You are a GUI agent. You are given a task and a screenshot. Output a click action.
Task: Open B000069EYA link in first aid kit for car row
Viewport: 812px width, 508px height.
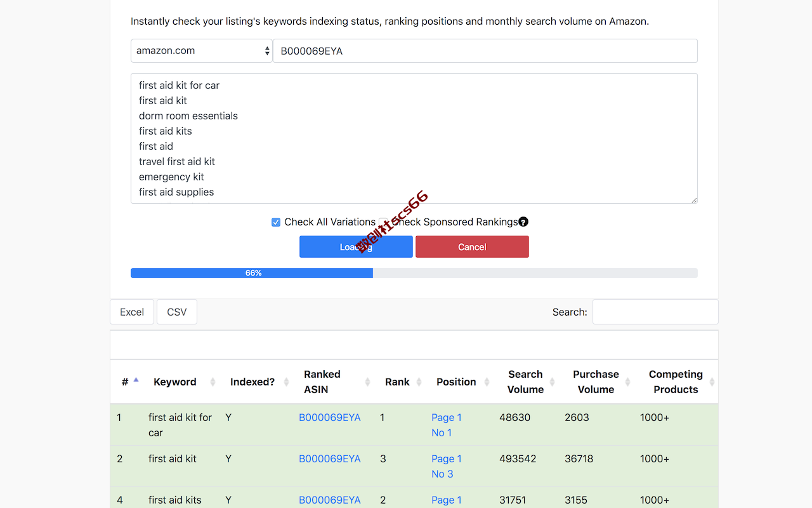330,417
